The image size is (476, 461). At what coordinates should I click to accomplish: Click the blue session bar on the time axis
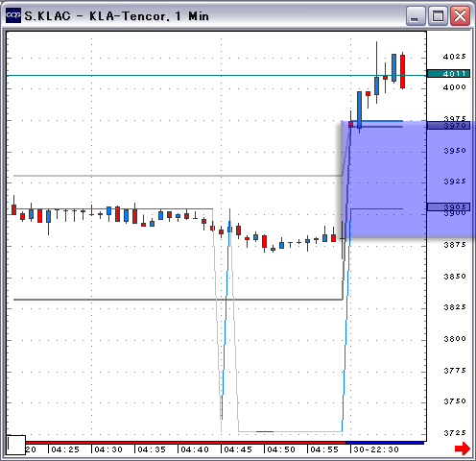point(385,443)
